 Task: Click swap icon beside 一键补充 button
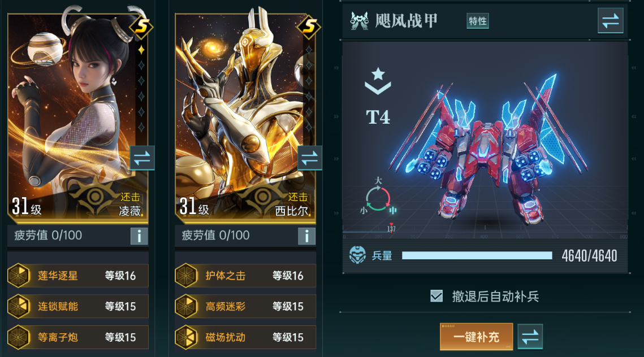[x=530, y=337]
